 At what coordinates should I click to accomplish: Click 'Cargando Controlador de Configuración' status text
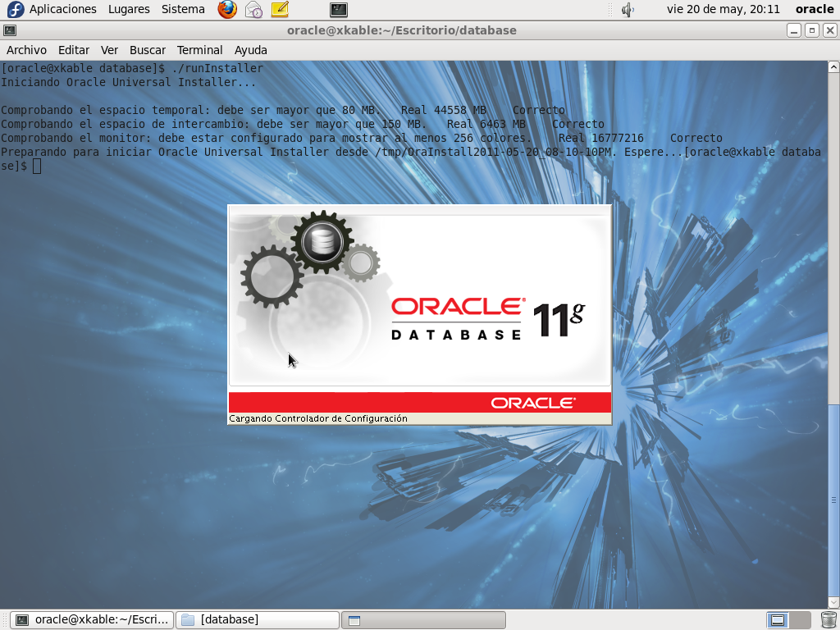pos(318,418)
